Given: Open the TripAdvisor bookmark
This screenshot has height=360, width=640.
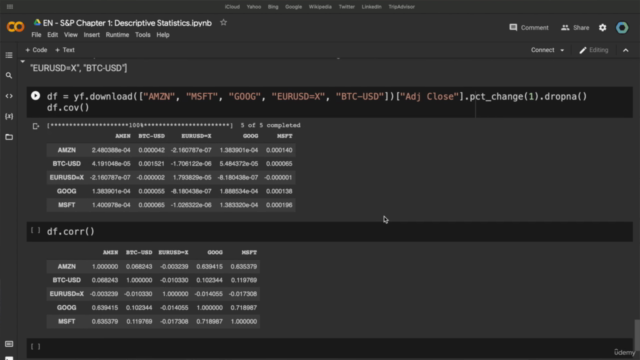Looking at the screenshot, I should click(401, 7).
